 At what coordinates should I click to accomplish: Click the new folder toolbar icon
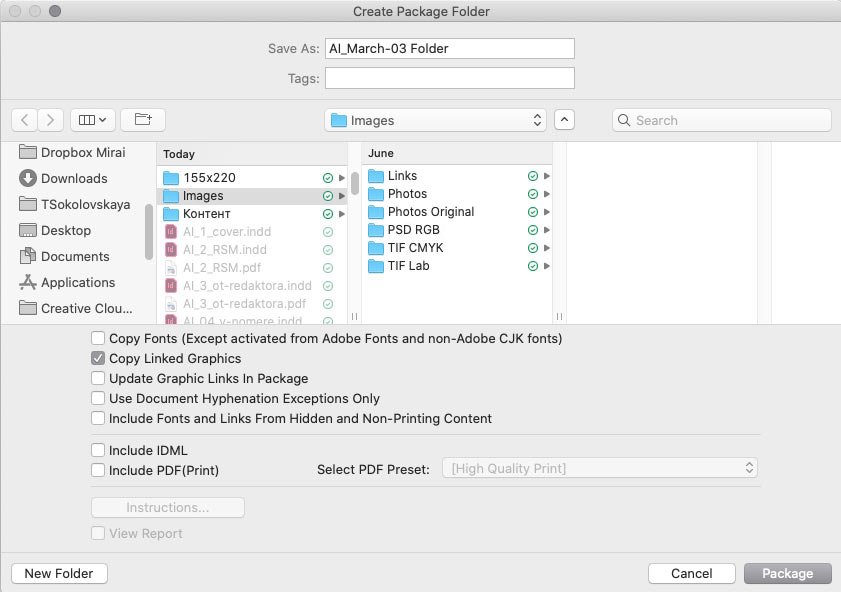pos(143,120)
